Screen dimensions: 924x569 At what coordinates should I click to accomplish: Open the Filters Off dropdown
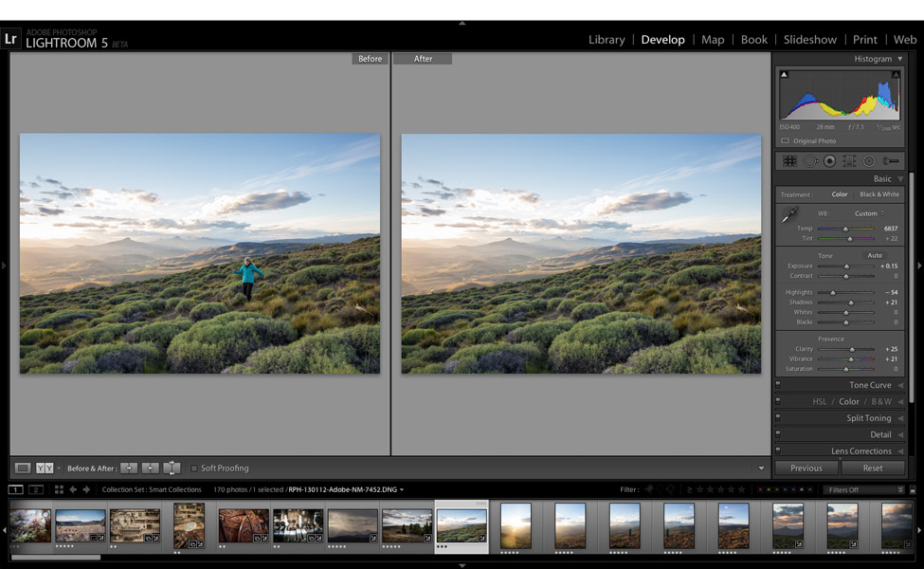point(864,489)
